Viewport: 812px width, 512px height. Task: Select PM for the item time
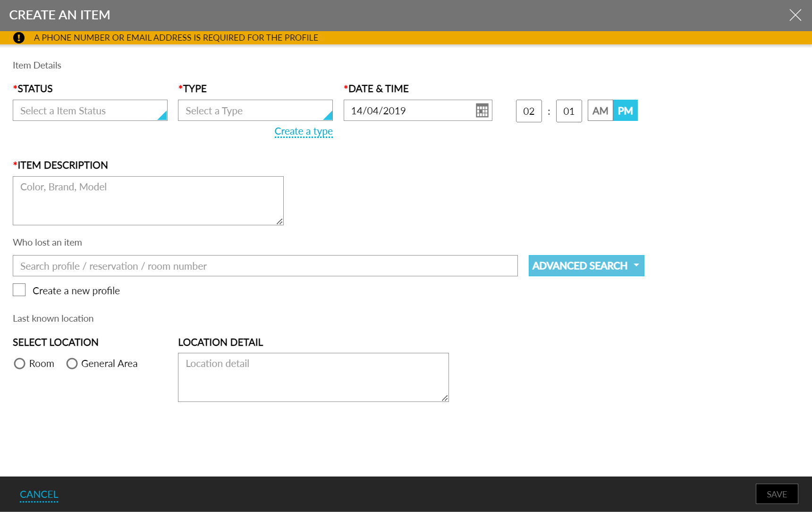[626, 110]
